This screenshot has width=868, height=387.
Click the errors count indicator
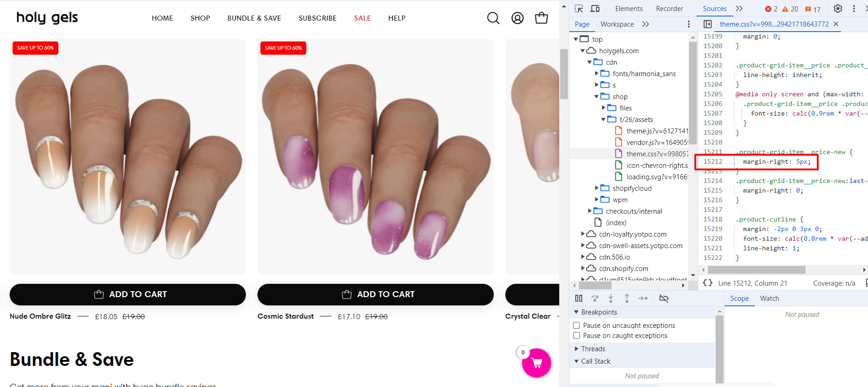click(771, 9)
